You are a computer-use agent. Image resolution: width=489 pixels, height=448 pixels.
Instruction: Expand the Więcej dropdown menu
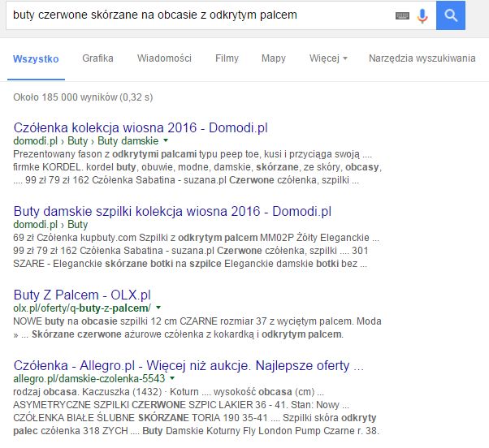point(328,58)
